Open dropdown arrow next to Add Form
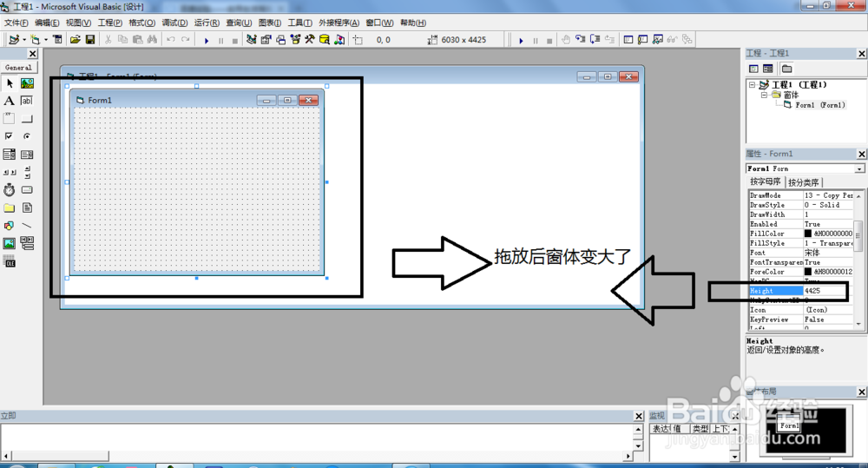This screenshot has height=468, width=868. coord(46,39)
